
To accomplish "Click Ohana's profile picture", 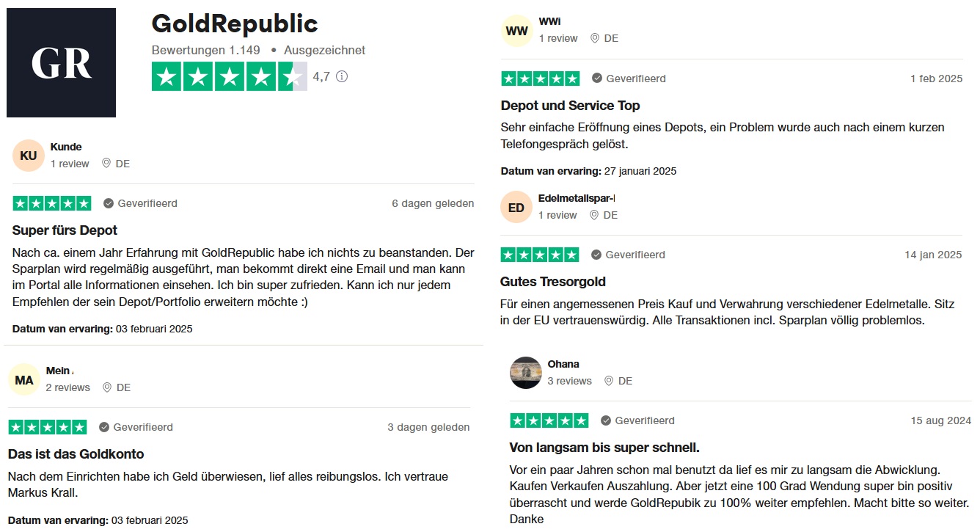I will 525,373.
